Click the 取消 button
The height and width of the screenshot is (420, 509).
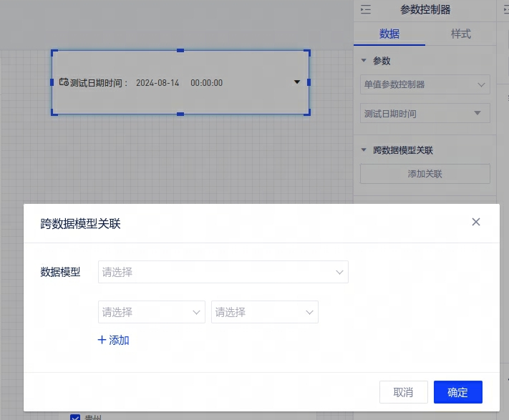point(403,392)
